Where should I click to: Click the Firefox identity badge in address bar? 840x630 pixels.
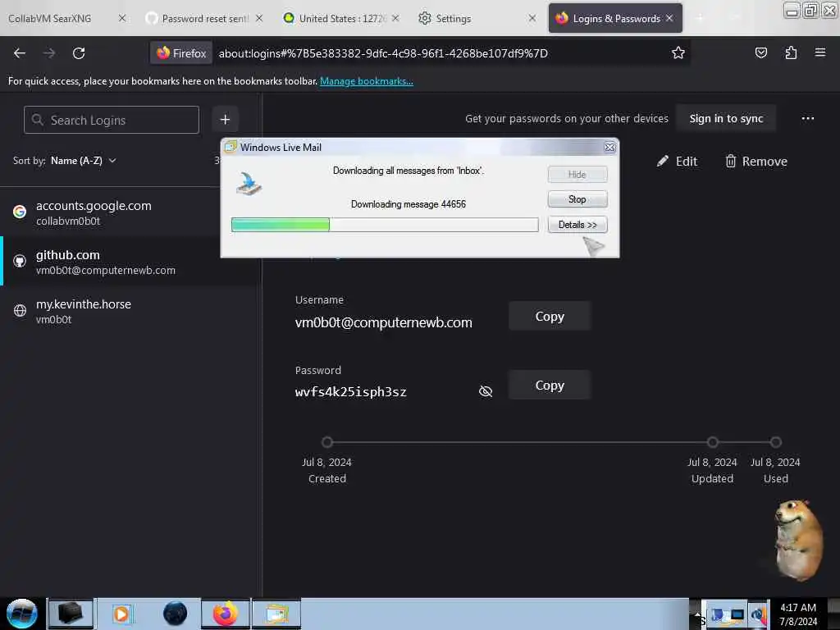pyautogui.click(x=181, y=53)
